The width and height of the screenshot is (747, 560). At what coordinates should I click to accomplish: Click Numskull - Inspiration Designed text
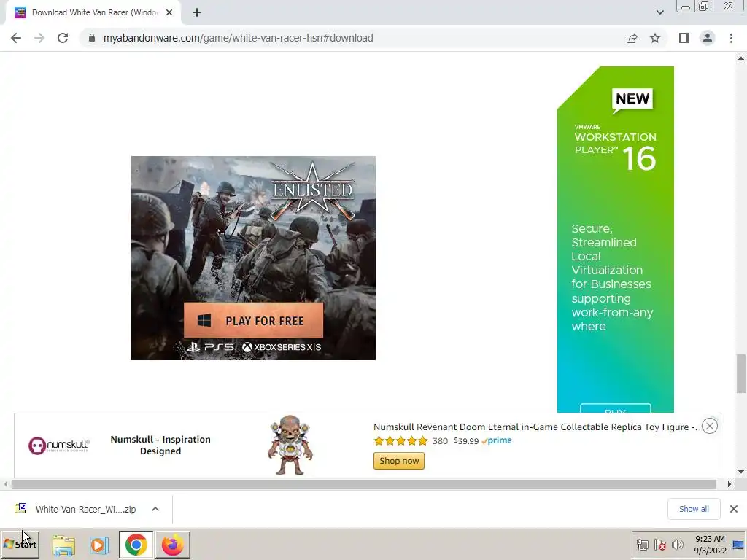pyautogui.click(x=160, y=446)
